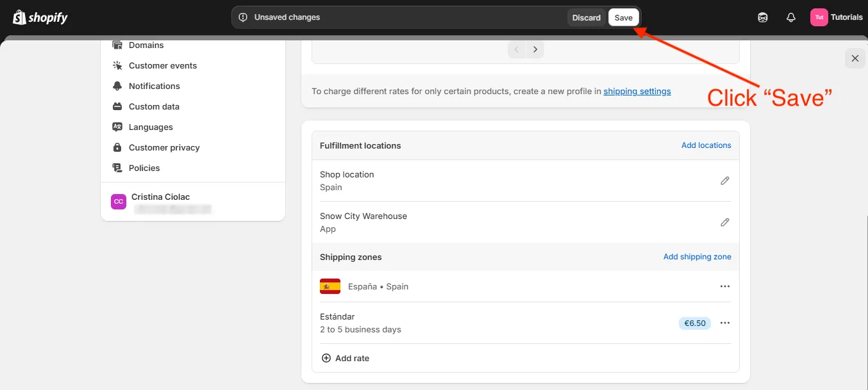Discard the unsaved changes
Viewport: 868px width, 390px height.
point(586,17)
